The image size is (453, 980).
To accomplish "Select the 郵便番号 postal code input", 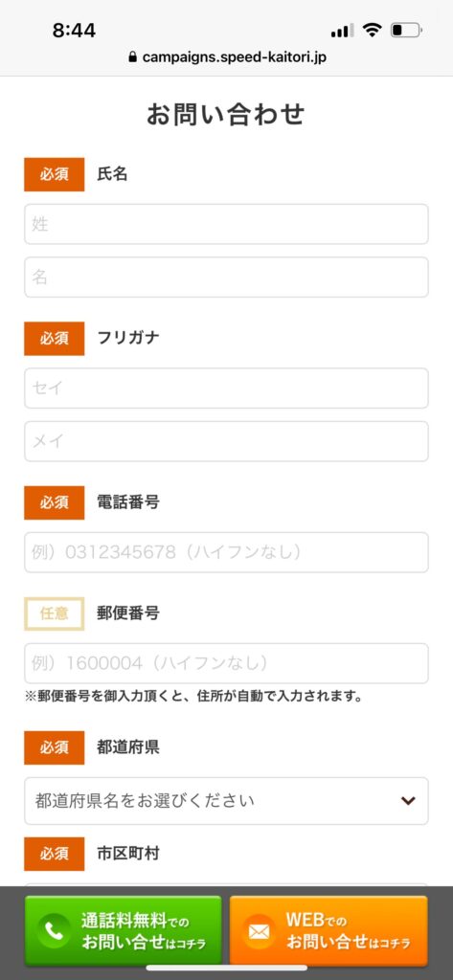I will [226, 663].
